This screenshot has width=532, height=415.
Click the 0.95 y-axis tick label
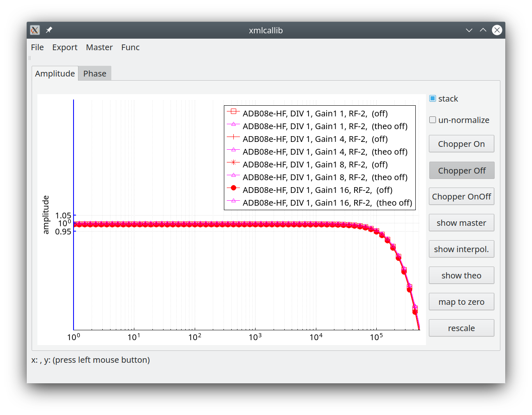click(x=63, y=232)
